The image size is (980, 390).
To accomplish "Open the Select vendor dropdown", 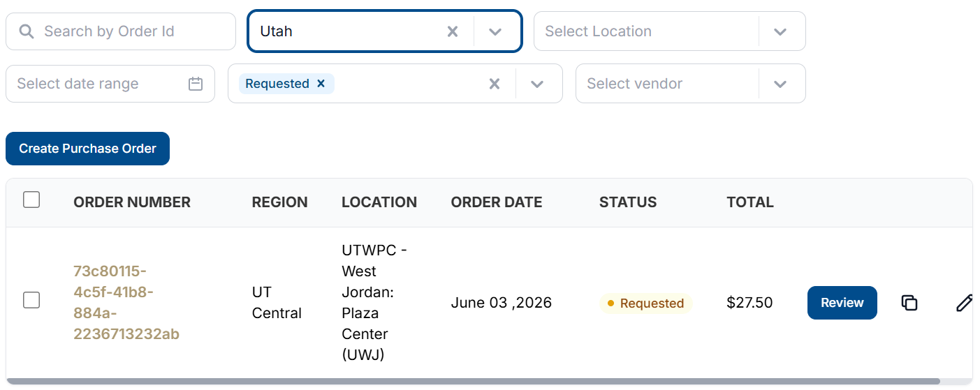I will [780, 84].
